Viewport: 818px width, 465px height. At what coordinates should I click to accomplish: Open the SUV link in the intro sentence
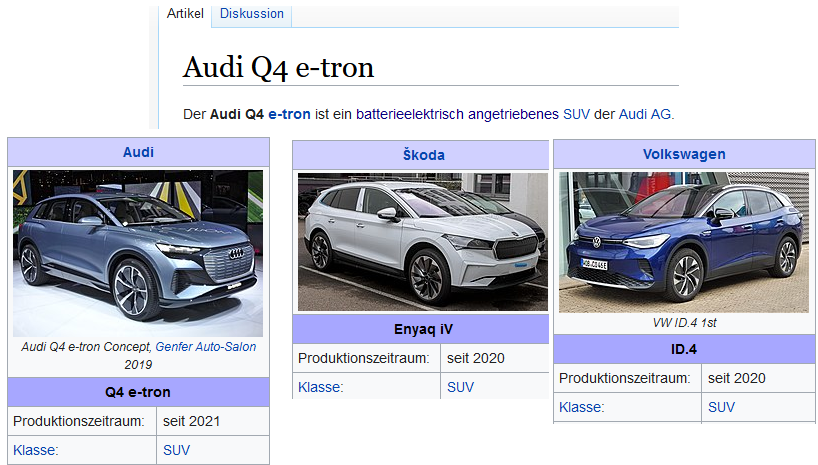pos(576,114)
